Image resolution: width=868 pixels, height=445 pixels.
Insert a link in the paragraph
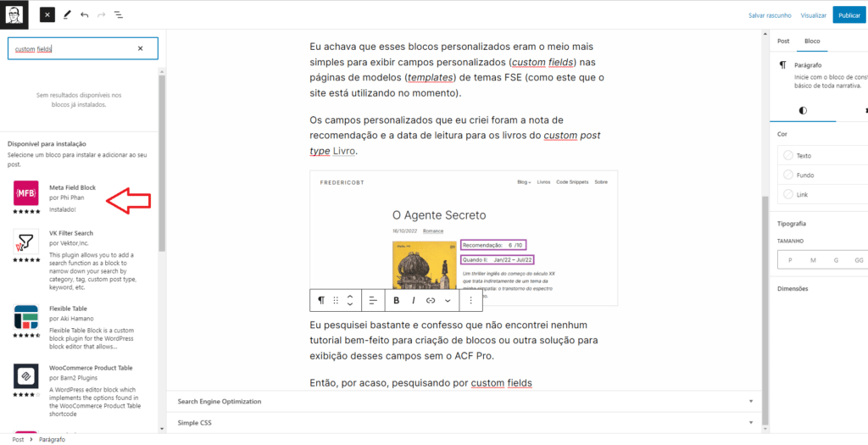pyautogui.click(x=431, y=301)
